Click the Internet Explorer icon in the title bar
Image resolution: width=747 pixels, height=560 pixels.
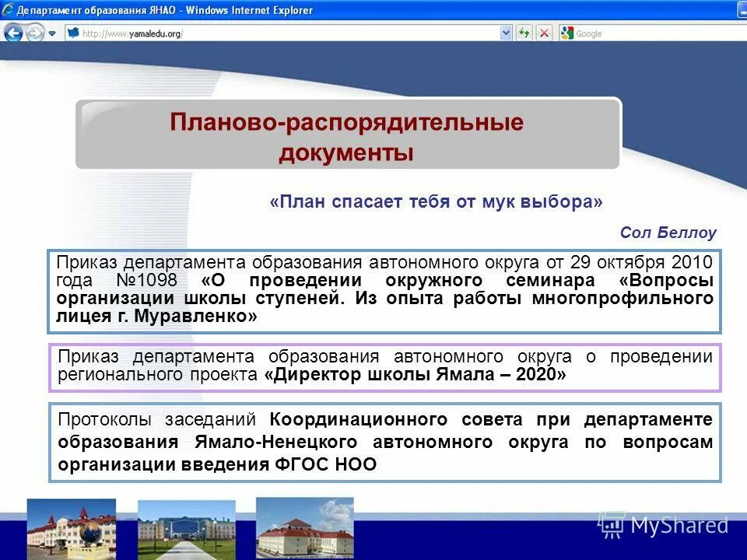[9, 10]
